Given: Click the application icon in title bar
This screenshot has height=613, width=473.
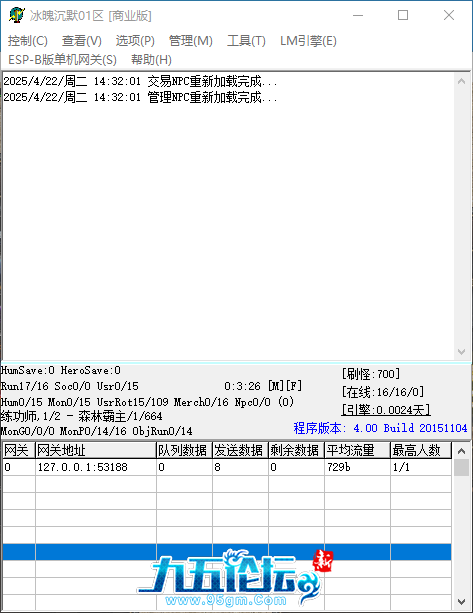Looking at the screenshot, I should [16, 15].
